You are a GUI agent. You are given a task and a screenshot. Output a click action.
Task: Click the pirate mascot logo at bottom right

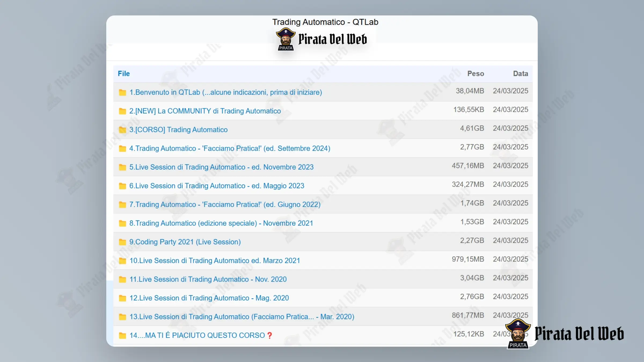(518, 334)
